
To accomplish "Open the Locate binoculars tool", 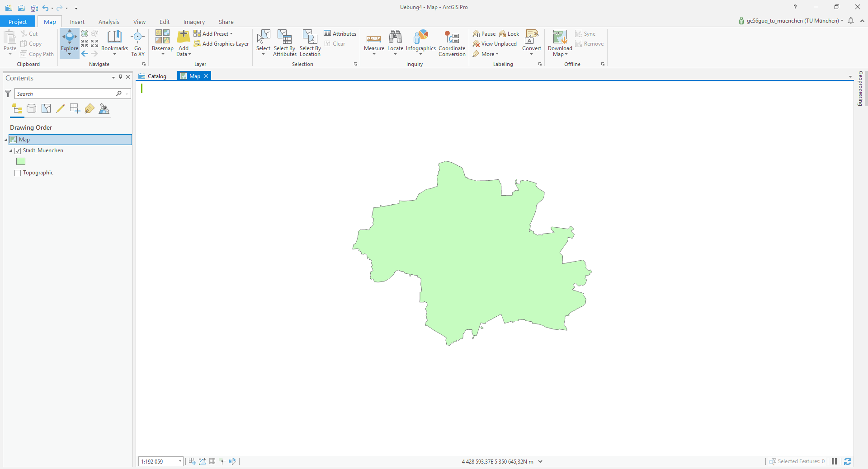I will click(x=395, y=43).
